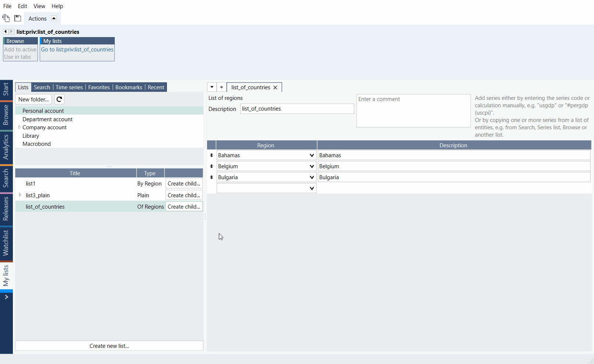
Task: Click the back navigation arrow icon
Action: click(x=6, y=32)
